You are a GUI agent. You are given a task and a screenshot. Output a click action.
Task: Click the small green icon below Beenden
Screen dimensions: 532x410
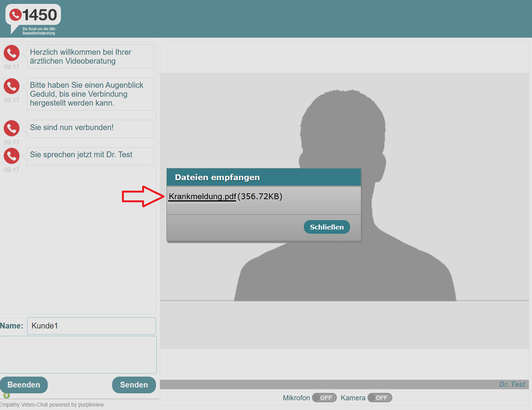click(x=6, y=395)
